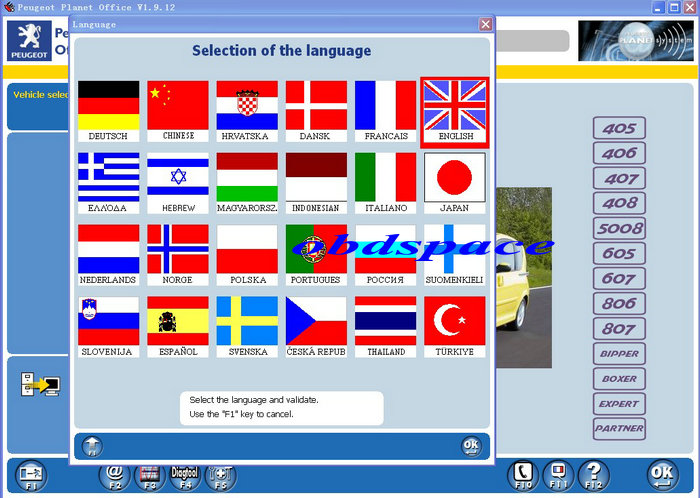Choose vehicle model 5008
Viewport: 700px width, 498px height.
619,228
